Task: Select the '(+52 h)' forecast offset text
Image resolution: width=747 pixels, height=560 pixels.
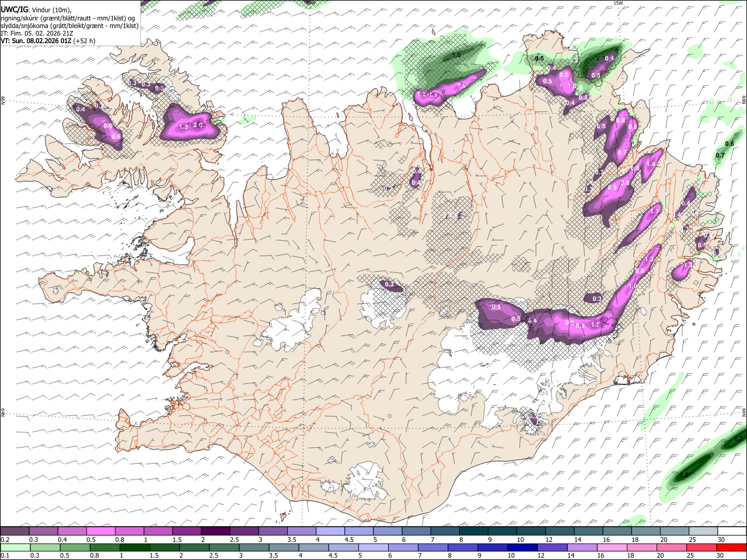Action: (85, 41)
